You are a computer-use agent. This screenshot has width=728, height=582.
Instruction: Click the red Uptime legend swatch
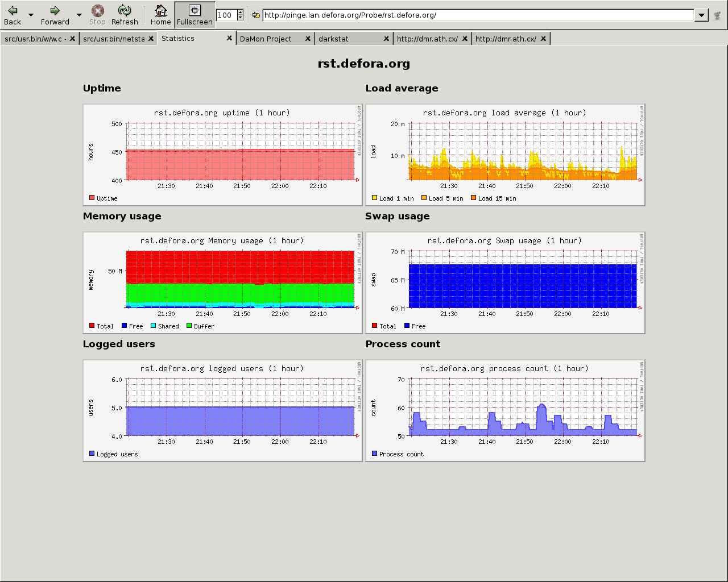click(92, 198)
